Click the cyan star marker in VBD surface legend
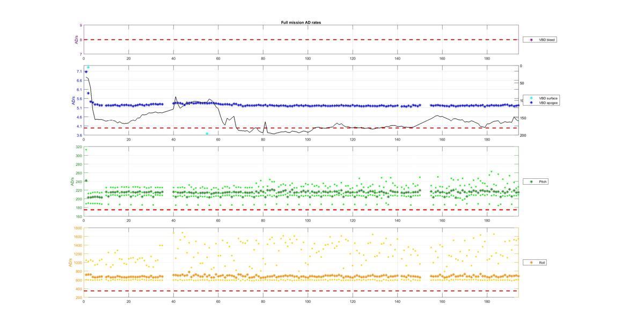 531,98
